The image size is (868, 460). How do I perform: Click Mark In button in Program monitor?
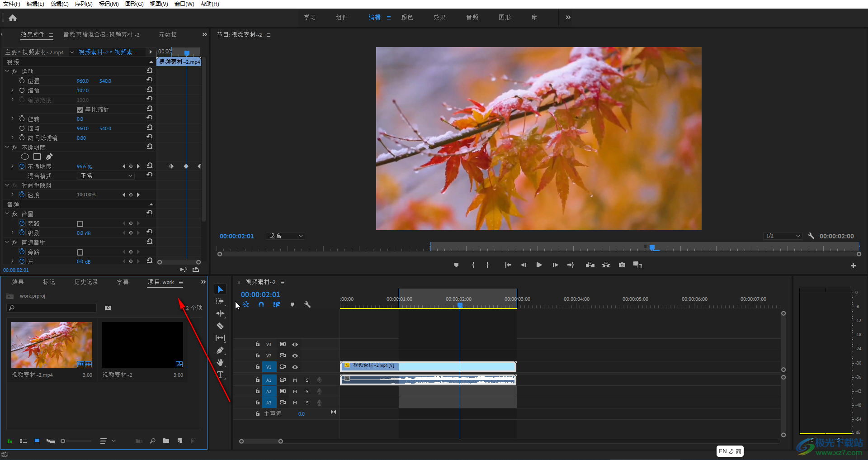pos(473,265)
